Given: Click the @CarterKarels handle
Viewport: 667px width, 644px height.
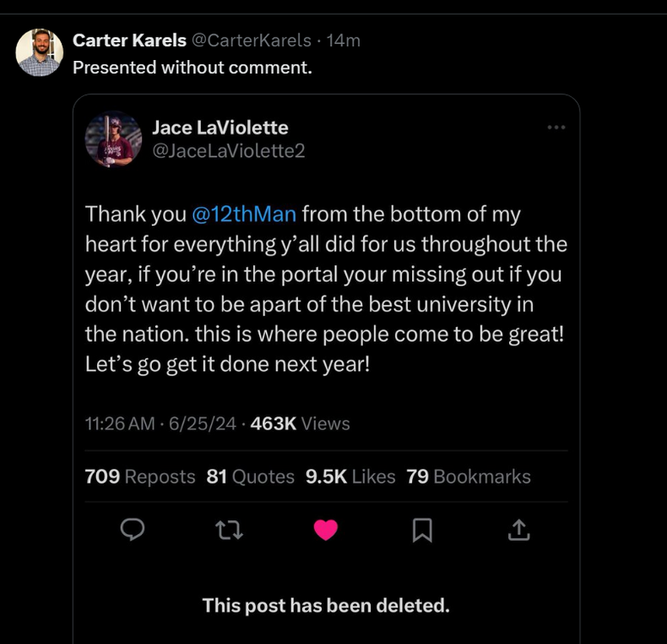Looking at the screenshot, I should click(x=251, y=40).
